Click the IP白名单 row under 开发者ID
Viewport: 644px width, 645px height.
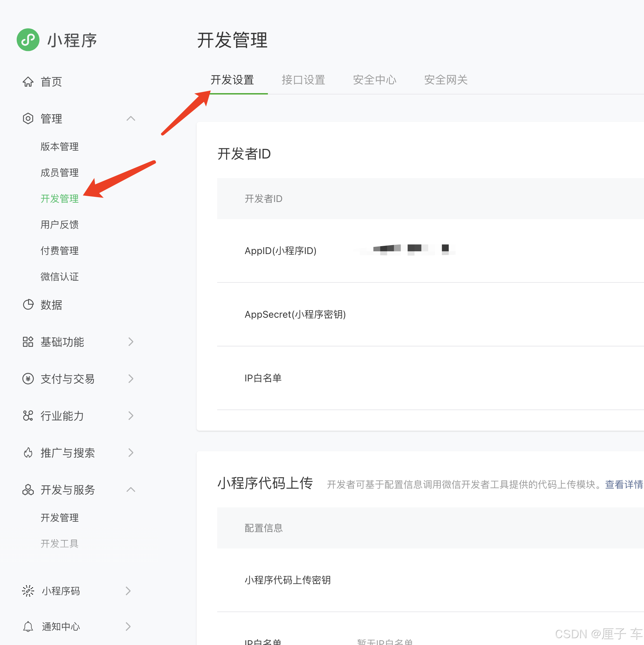(431, 378)
